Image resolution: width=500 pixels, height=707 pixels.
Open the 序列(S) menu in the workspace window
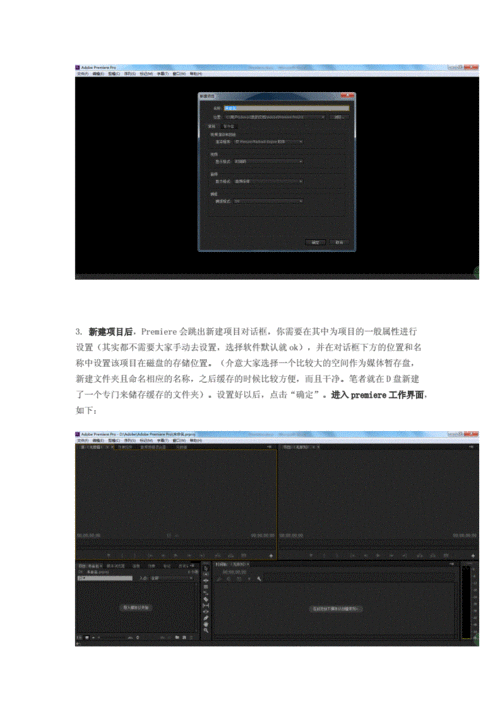128,440
